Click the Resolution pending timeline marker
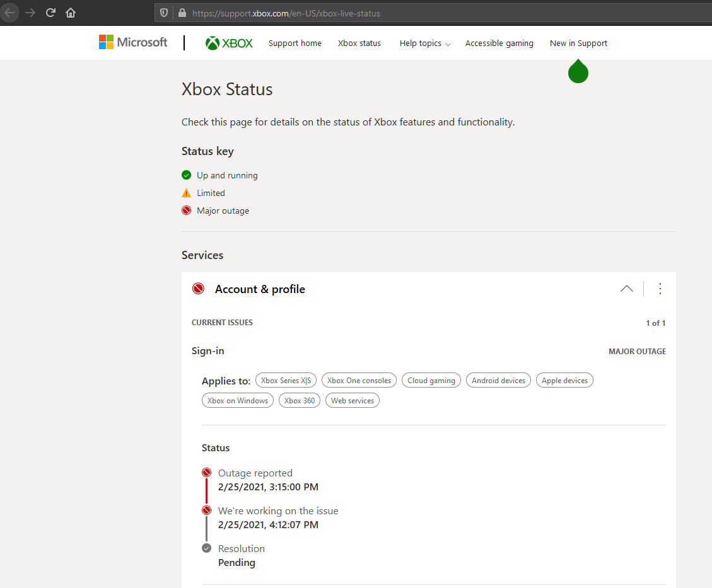The image size is (712, 588). [x=207, y=548]
